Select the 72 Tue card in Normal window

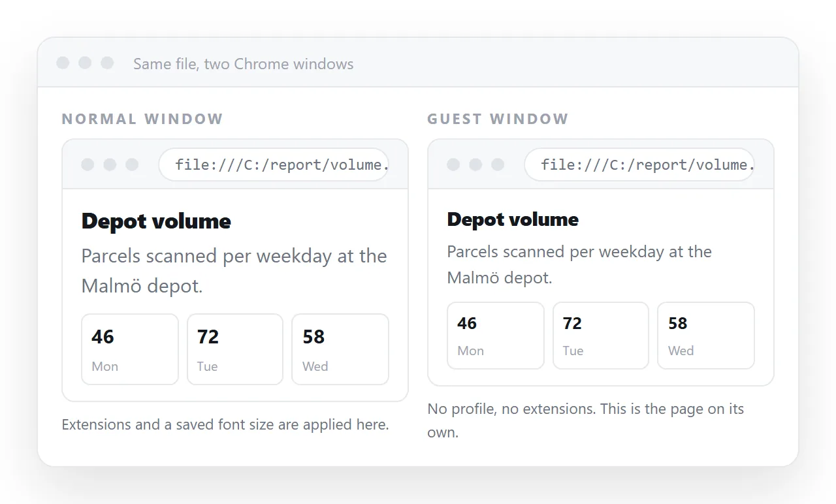coord(235,349)
